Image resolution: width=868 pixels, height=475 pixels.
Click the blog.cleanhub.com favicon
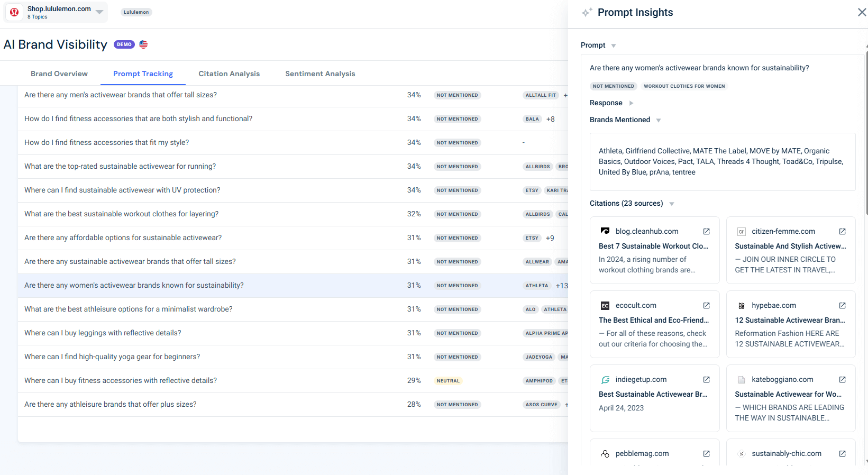pos(605,231)
